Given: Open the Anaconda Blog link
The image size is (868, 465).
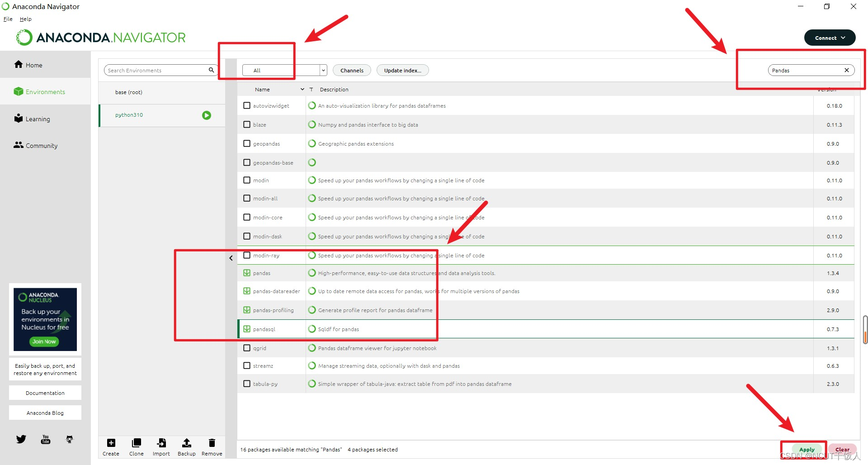Looking at the screenshot, I should 45,413.
